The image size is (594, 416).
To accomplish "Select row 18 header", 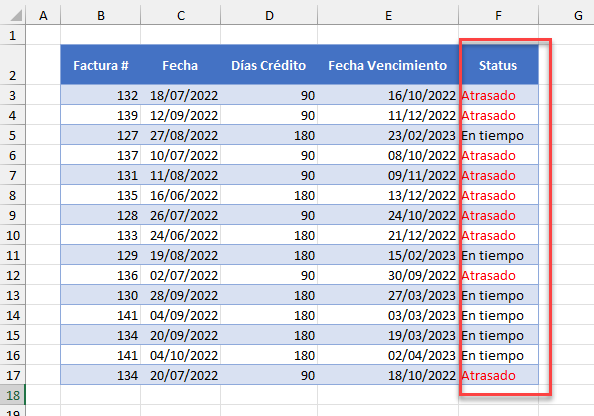I will click(13, 395).
